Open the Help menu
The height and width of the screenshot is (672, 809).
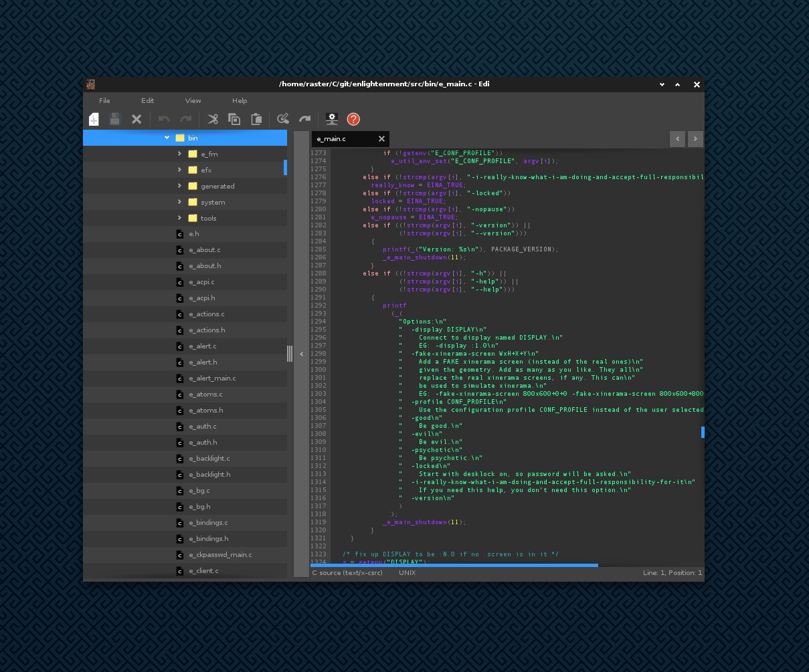click(240, 100)
